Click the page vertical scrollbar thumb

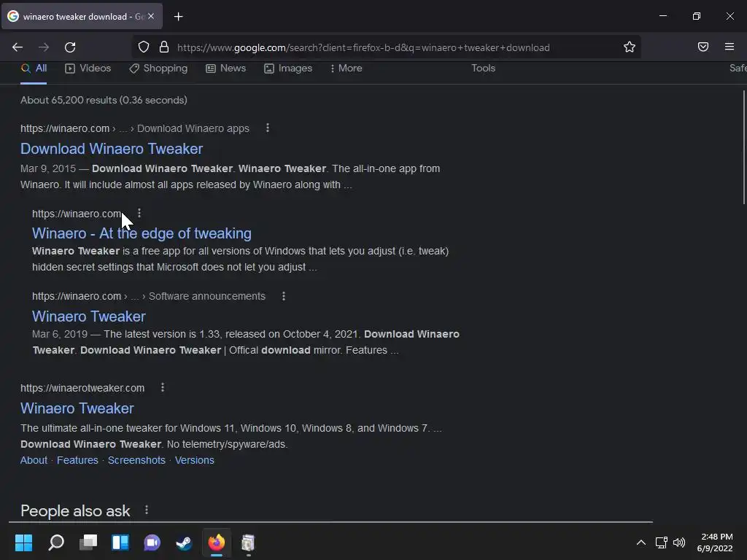point(743,147)
